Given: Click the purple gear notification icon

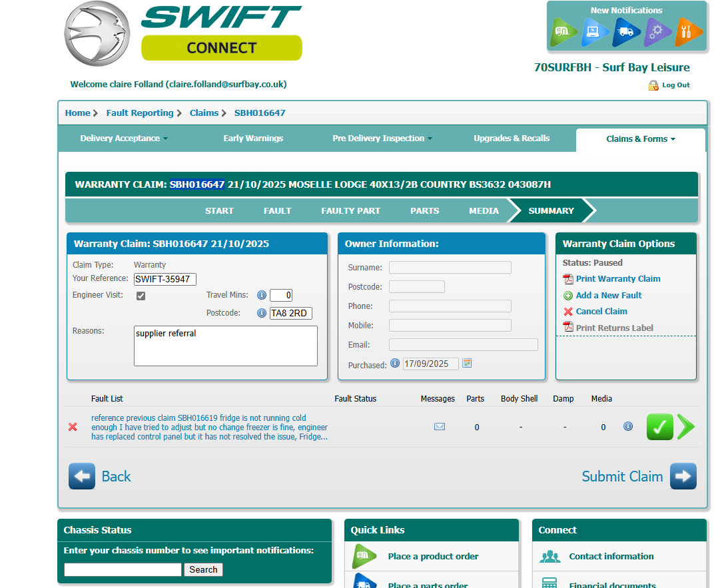Looking at the screenshot, I should coord(657,32).
